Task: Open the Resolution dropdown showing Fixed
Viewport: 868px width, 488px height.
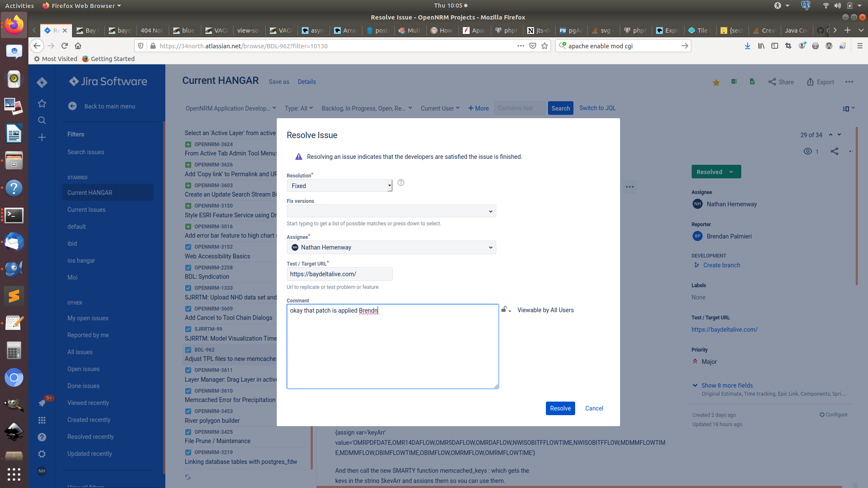Action: pos(339,186)
